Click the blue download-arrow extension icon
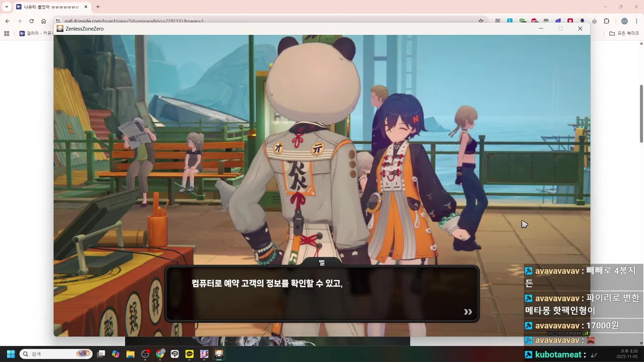 (582, 21)
